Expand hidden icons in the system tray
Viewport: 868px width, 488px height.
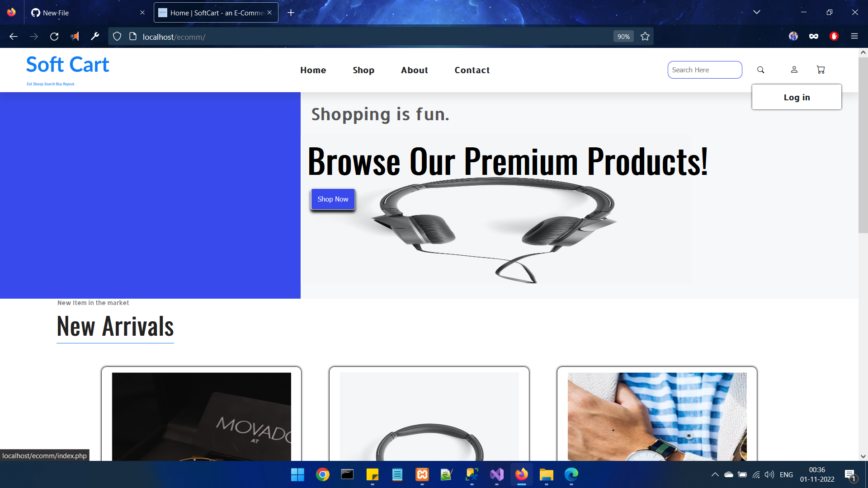[x=716, y=475]
